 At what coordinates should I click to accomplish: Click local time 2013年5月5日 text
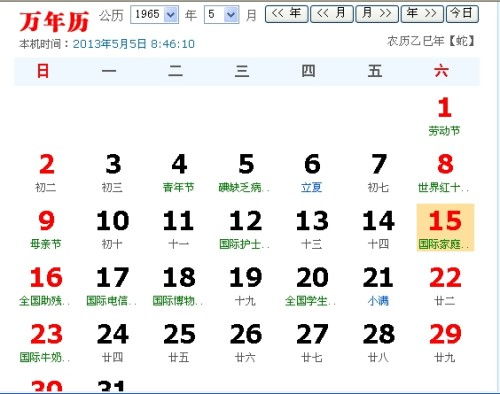[134, 44]
